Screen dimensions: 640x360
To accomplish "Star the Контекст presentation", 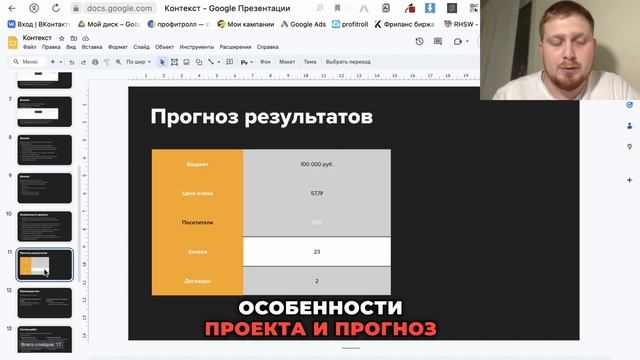I will pyautogui.click(x=62, y=38).
